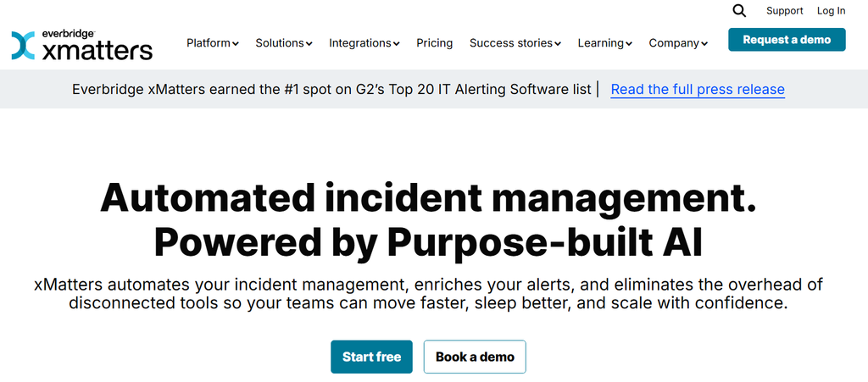Click the Automated incident management headline

coord(428,219)
